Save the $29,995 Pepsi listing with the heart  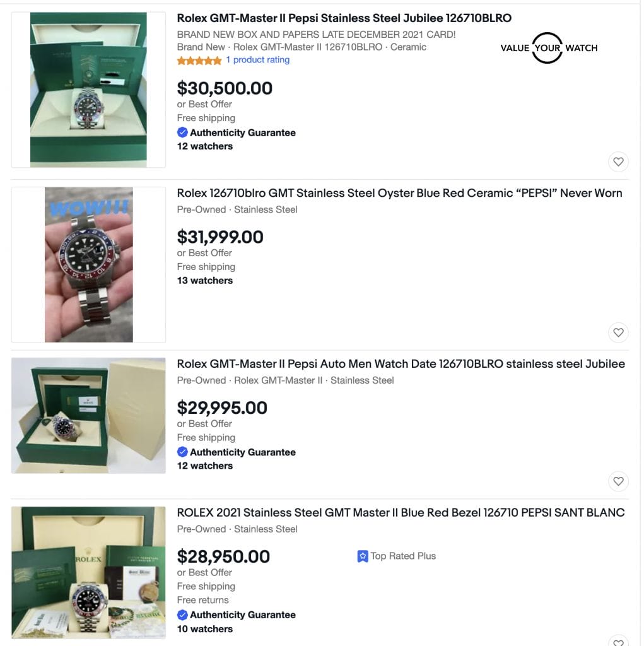(618, 481)
